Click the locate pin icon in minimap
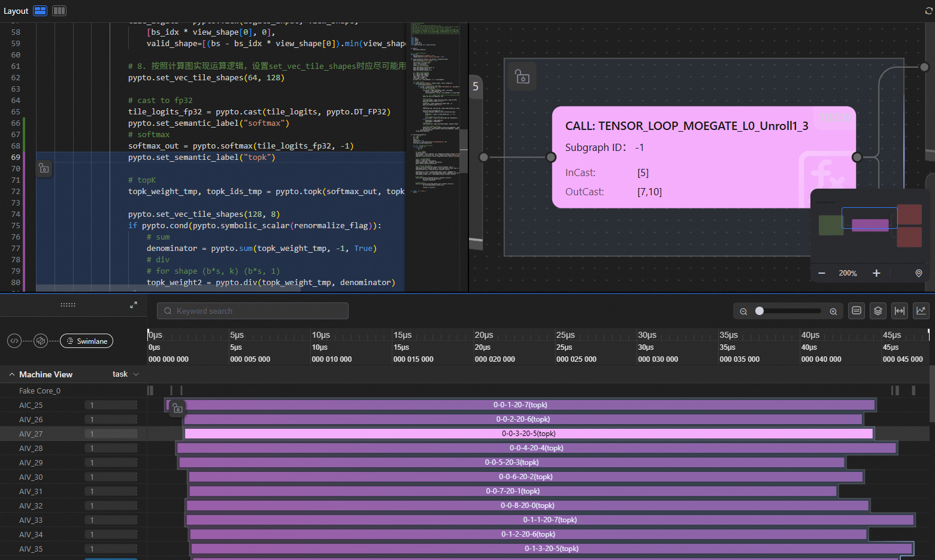The height and width of the screenshot is (560, 935). (x=919, y=273)
